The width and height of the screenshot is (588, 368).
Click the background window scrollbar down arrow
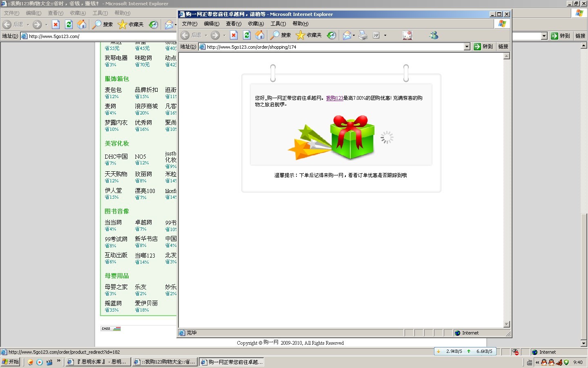[x=584, y=343]
